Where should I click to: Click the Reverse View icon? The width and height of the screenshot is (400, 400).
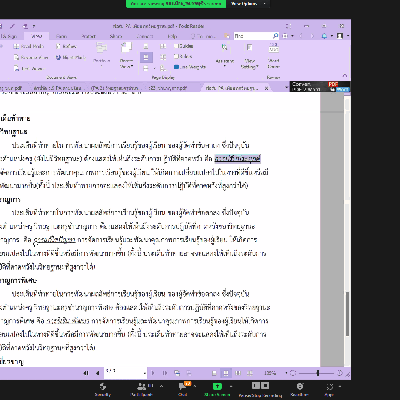(x=31, y=58)
